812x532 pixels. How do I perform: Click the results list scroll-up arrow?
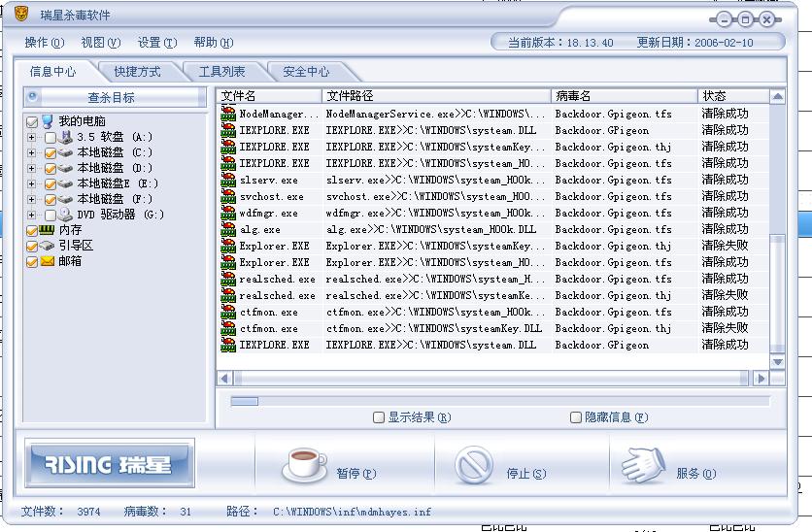pyautogui.click(x=777, y=96)
